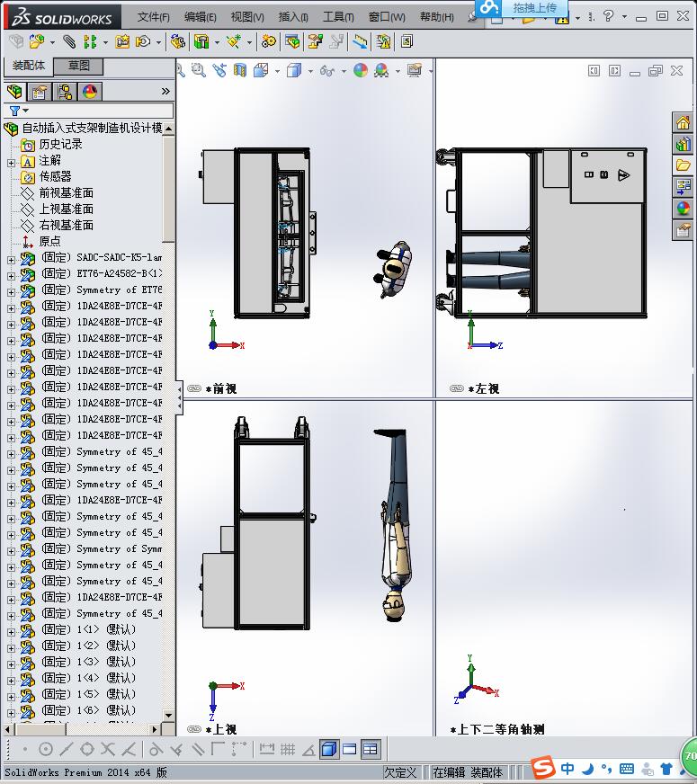Open the DisplayManager color ball tab
The image size is (697, 784).
pos(90,92)
